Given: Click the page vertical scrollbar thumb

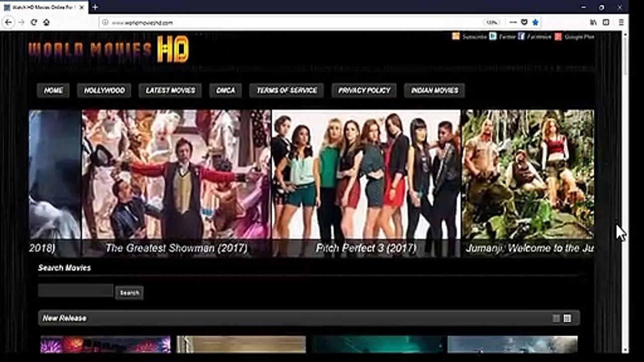Looking at the screenshot, I should (x=625, y=57).
